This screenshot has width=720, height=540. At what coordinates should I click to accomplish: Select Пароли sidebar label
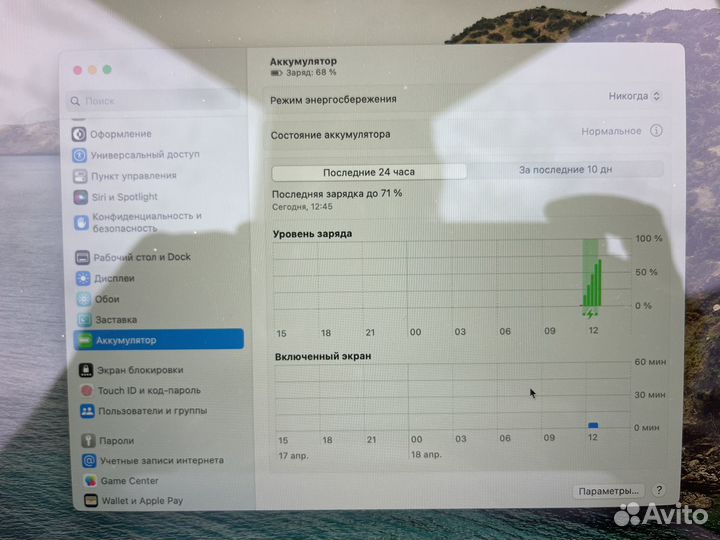coord(117,441)
